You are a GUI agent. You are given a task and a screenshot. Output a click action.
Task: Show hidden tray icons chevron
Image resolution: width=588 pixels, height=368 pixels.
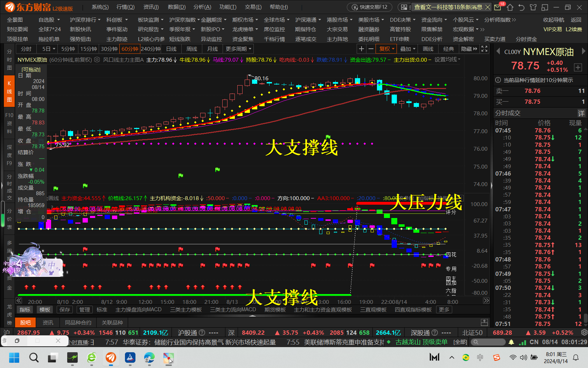[452, 357]
